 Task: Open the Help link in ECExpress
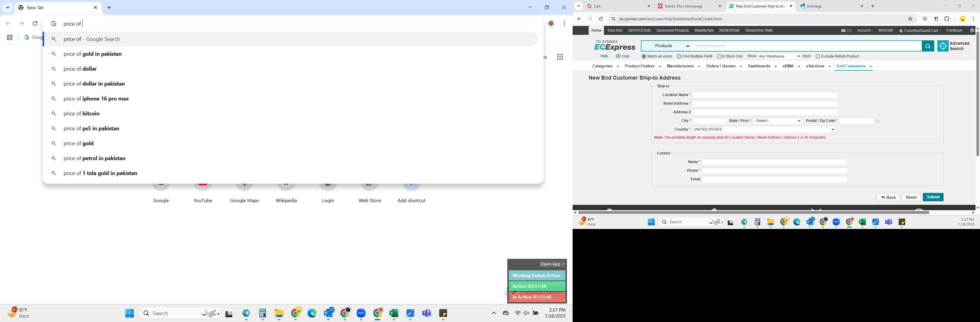point(604,56)
